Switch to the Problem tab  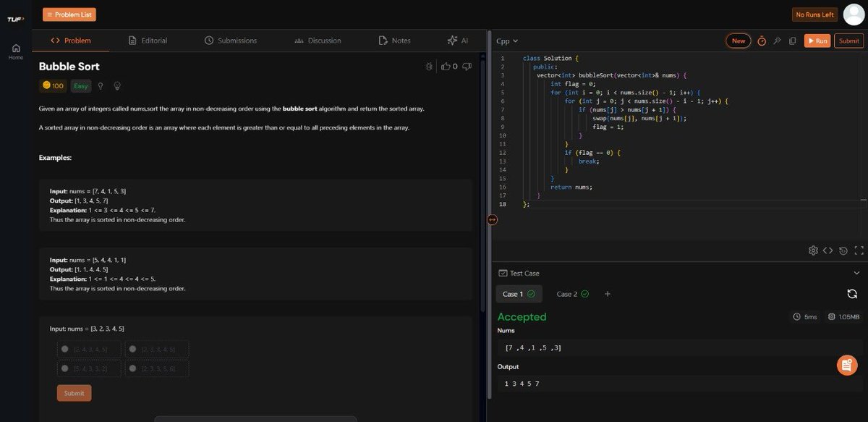click(71, 41)
